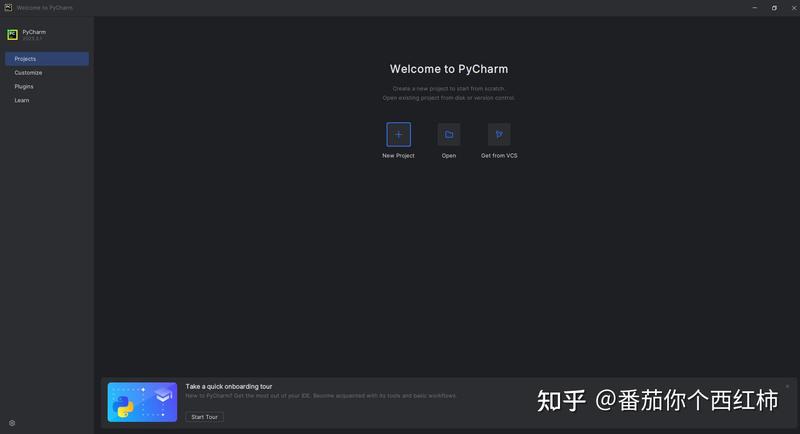
Task: Click the Welcome to PyCharm heading
Action: [449, 69]
